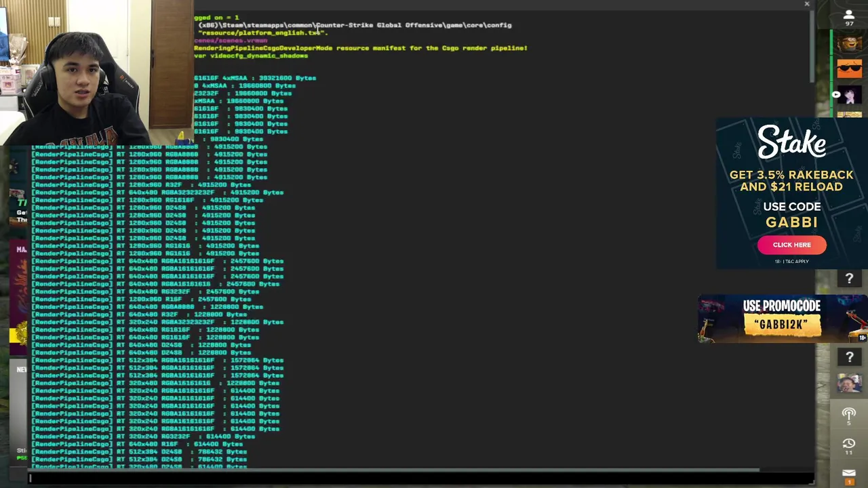The image size is (868, 488).
Task: Click the console vertical scrollbar thumb
Action: click(x=812, y=47)
